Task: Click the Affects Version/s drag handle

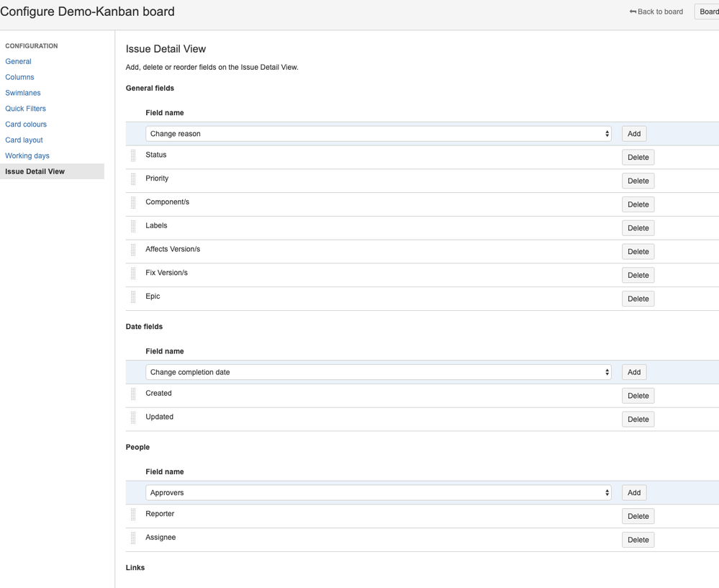Action: [x=133, y=248]
